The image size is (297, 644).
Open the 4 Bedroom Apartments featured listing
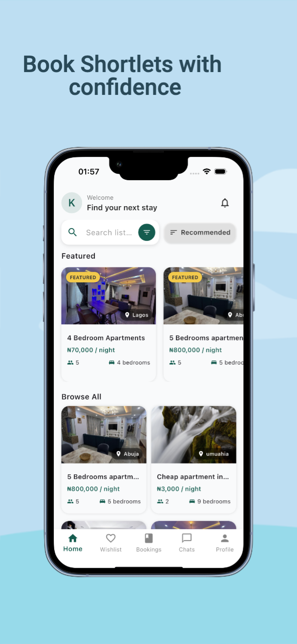tap(109, 324)
